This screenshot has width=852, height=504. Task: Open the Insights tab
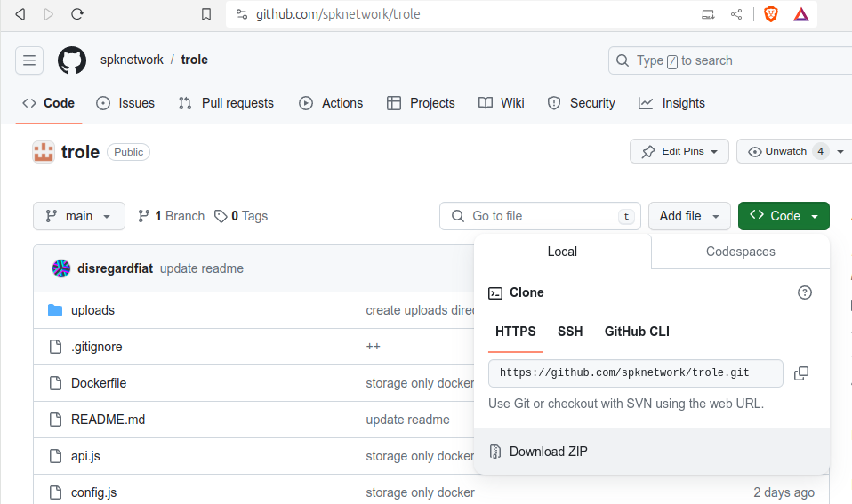click(671, 103)
